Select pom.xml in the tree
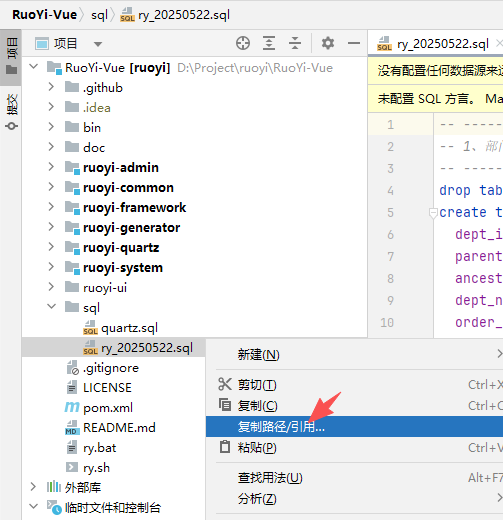 [x=108, y=408]
